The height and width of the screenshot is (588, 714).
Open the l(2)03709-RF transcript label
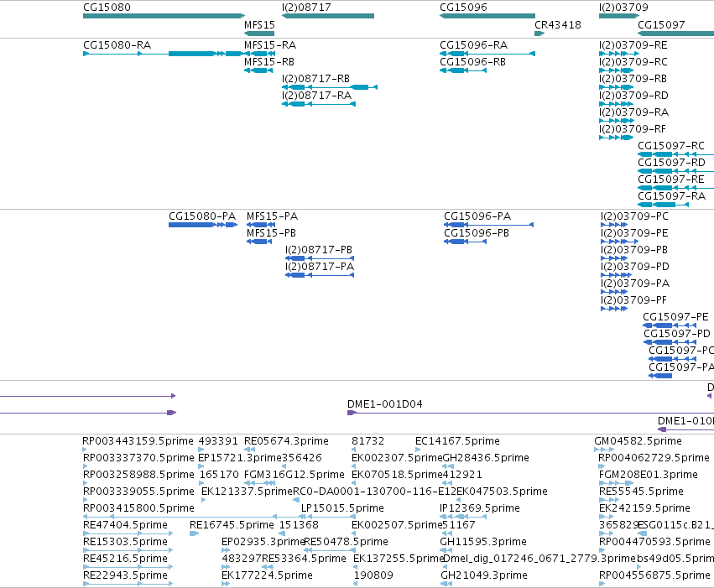coord(633,129)
